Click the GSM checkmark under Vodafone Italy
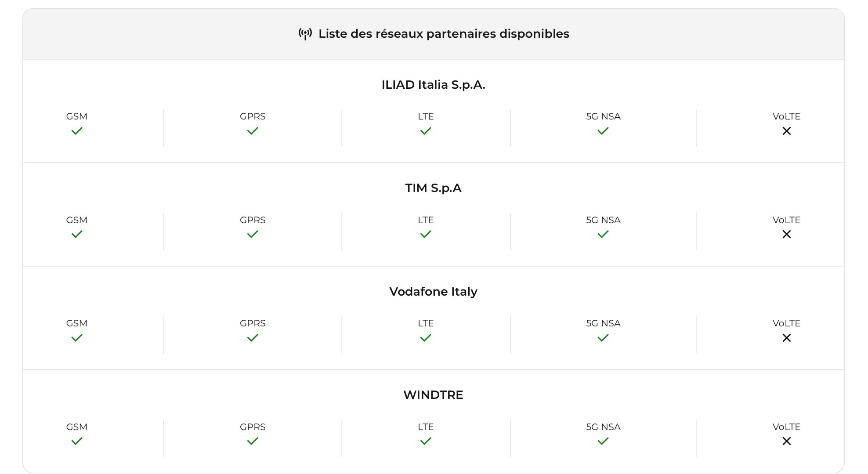 click(77, 338)
